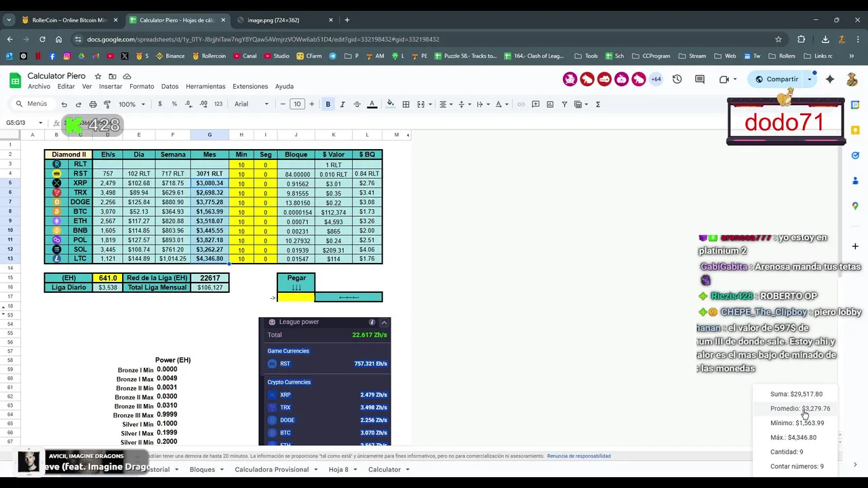Decrease decimal places in the toolbar
The height and width of the screenshot is (488, 868).
click(x=189, y=104)
